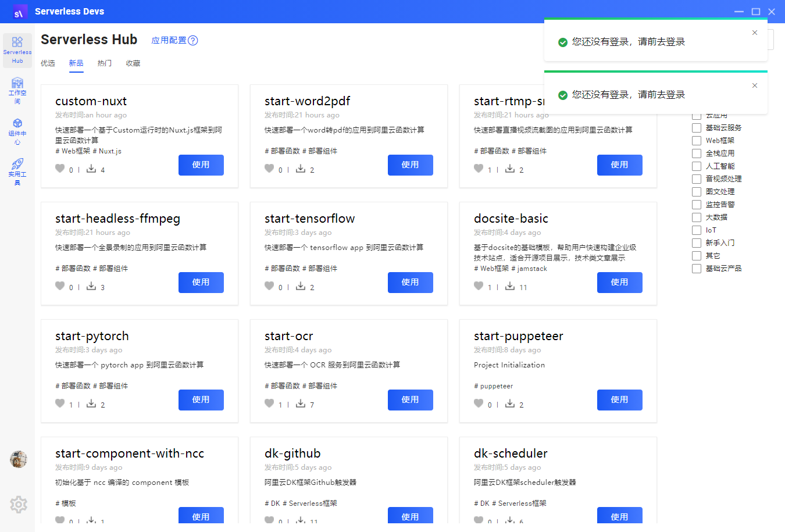Open the user avatar in the sidebar
Screen dimensions: 785x532
click(x=18, y=459)
